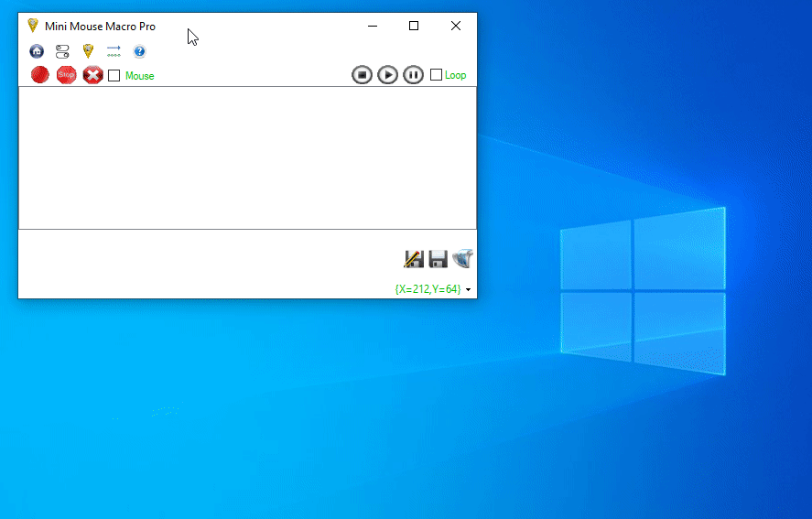The image size is (812, 519).
Task: Click inside the empty macro list area
Action: (x=247, y=157)
